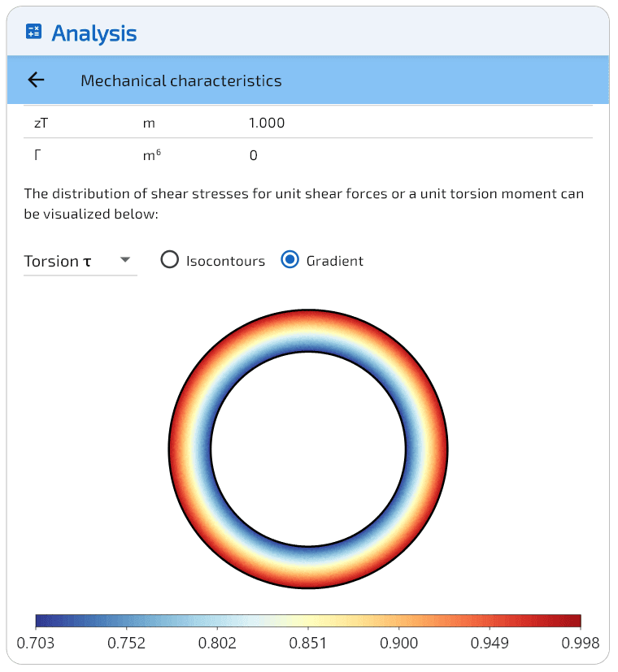Click the Mechanical characteristics header

(x=181, y=80)
